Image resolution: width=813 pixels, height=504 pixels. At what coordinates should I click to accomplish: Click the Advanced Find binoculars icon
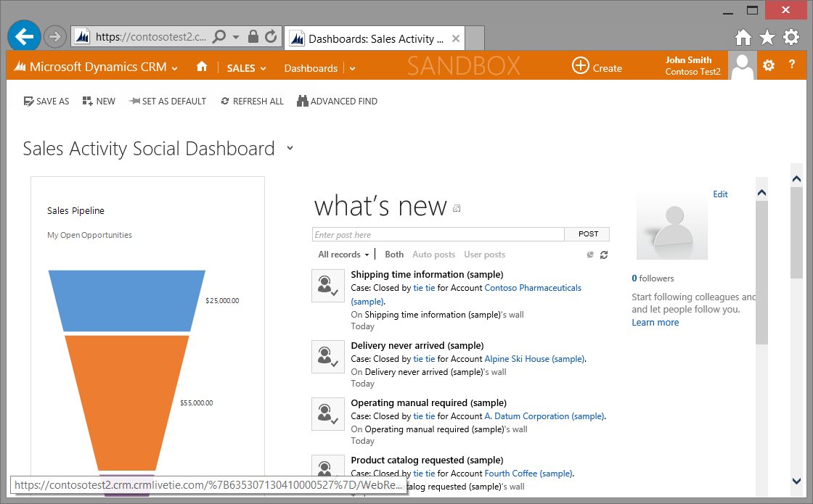(x=303, y=102)
